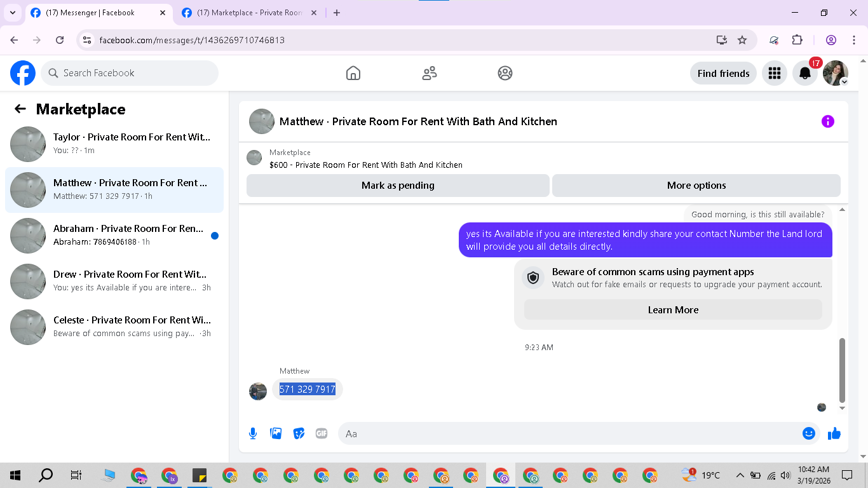
Task: Open the emoji picker in message box
Action: click(809, 433)
